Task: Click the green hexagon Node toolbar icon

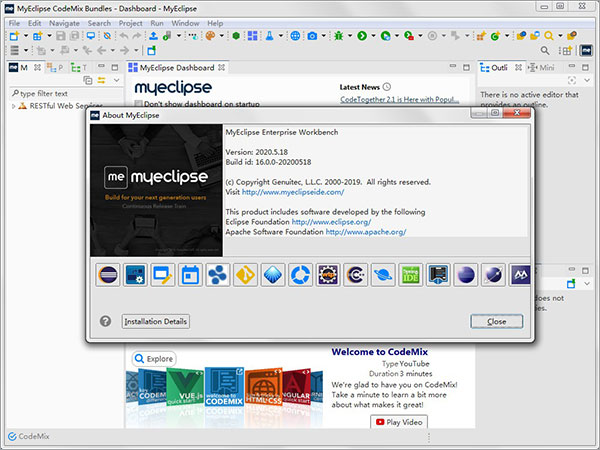Action: click(x=236, y=36)
